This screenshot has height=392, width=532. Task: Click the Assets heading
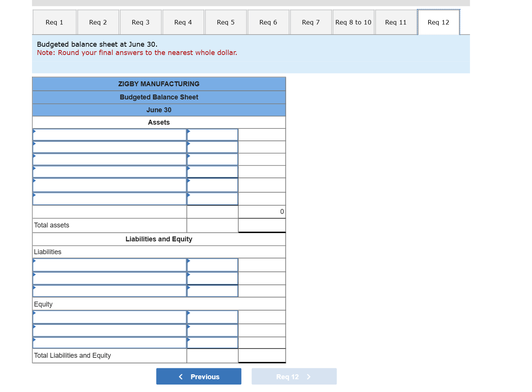pyautogui.click(x=159, y=122)
